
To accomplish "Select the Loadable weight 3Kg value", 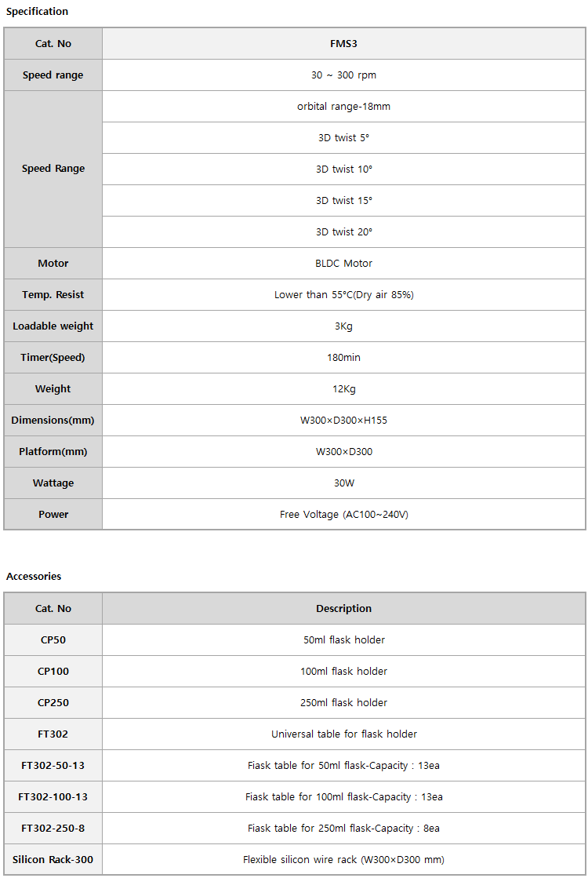I will (x=343, y=326).
